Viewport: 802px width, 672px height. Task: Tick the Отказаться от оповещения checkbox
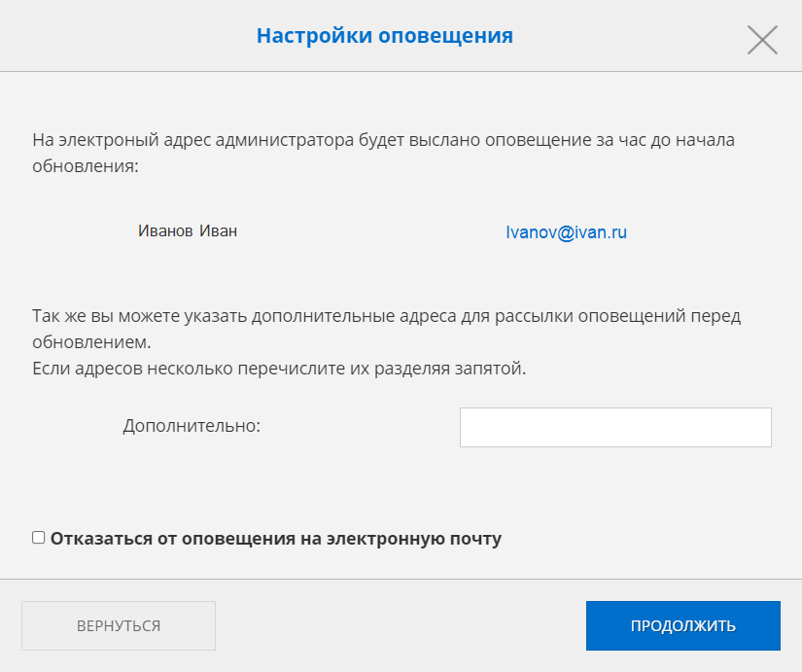tap(39, 537)
